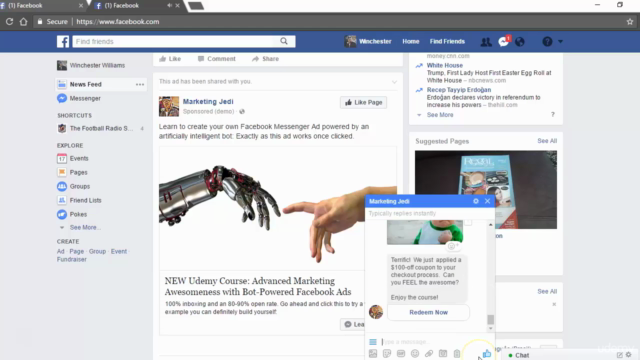Click the browser address bar URL
Viewport: 640px width, 360px height.
pos(118,22)
